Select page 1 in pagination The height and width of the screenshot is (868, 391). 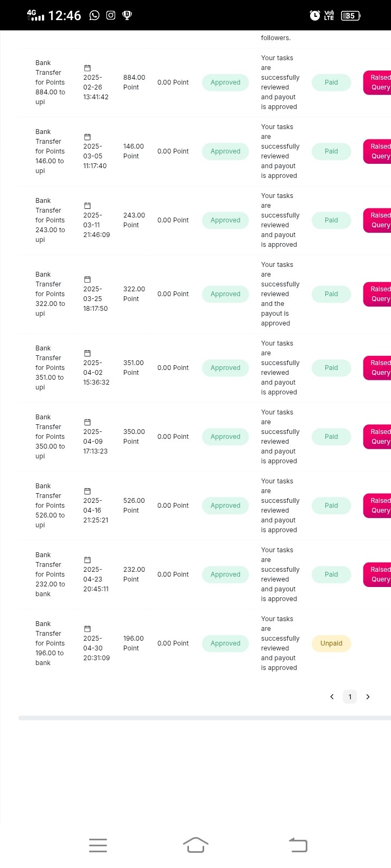pyautogui.click(x=350, y=697)
